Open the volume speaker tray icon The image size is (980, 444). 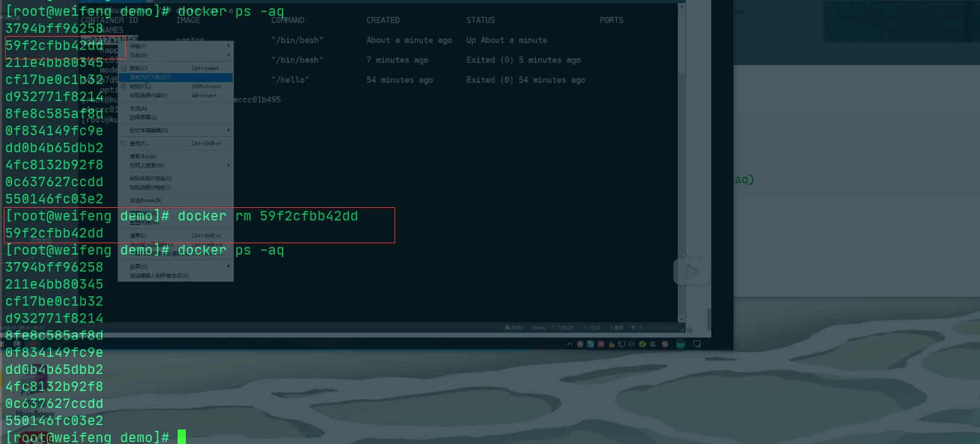click(632, 344)
